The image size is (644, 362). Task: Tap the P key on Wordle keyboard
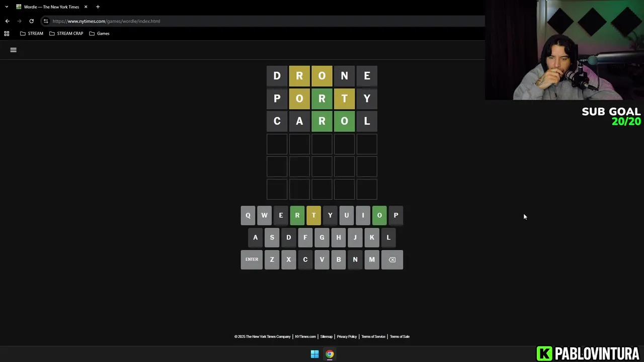[396, 215]
